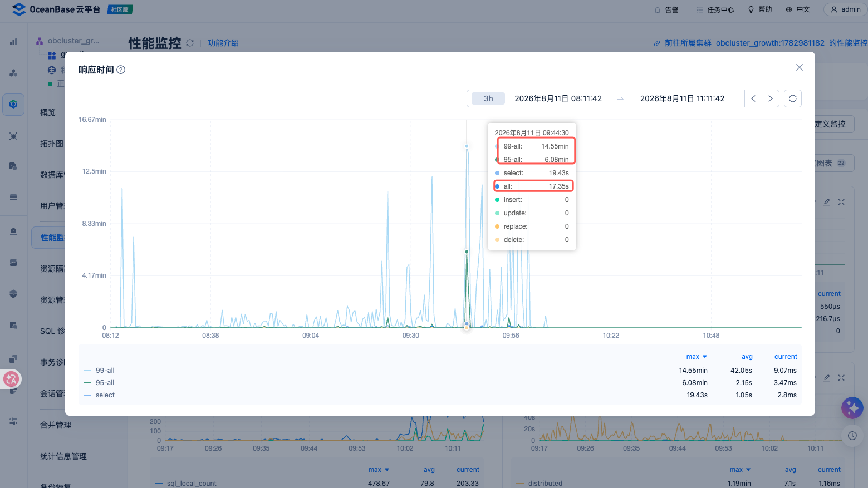Click the 社区版 edition badge

[120, 9]
